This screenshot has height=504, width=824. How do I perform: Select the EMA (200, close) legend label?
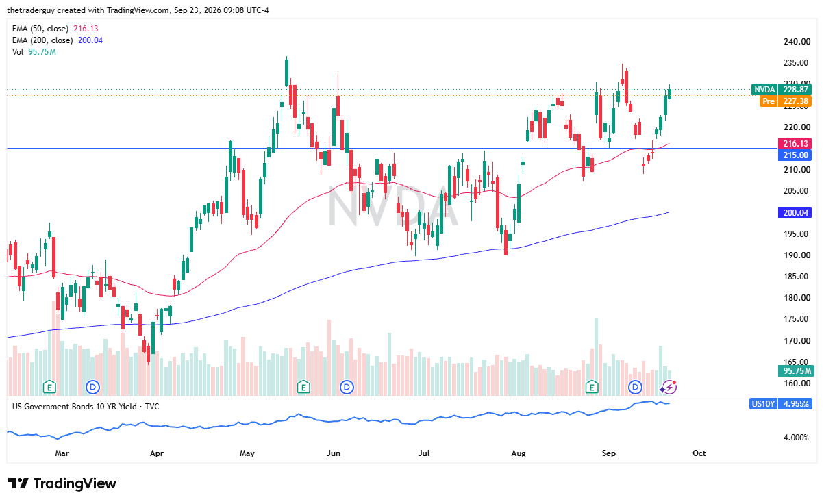43,40
